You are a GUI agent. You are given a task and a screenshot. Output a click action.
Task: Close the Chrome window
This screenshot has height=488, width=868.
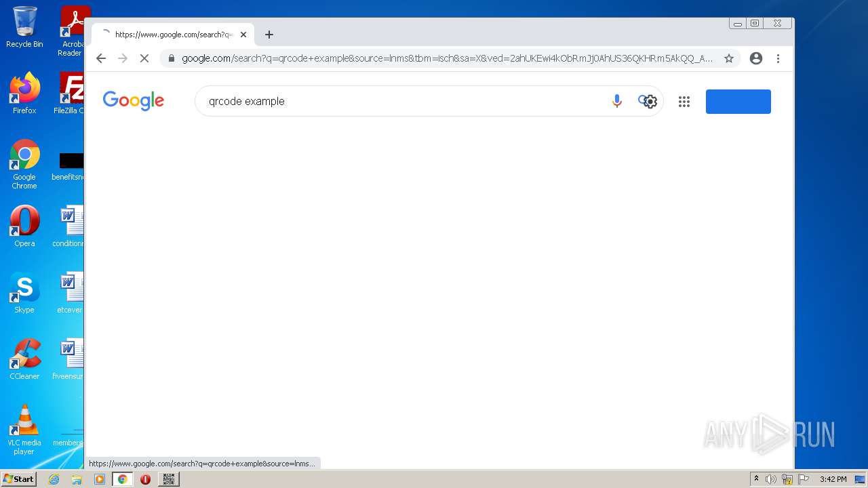[x=778, y=24]
